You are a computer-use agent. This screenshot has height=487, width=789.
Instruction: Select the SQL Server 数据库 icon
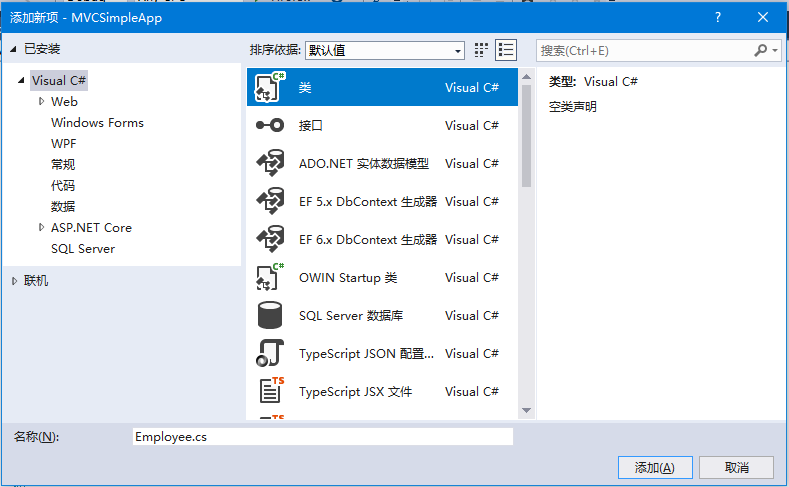[x=270, y=316]
